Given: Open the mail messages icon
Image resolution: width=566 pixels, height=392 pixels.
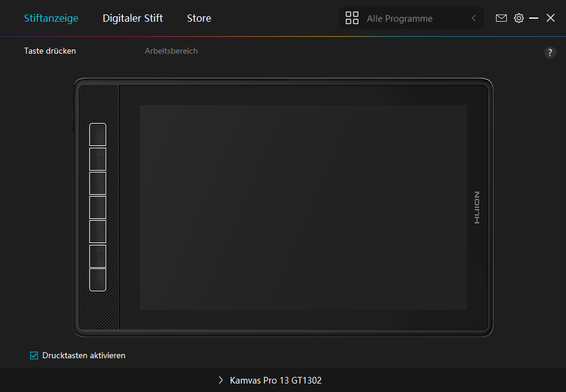Looking at the screenshot, I should point(501,18).
